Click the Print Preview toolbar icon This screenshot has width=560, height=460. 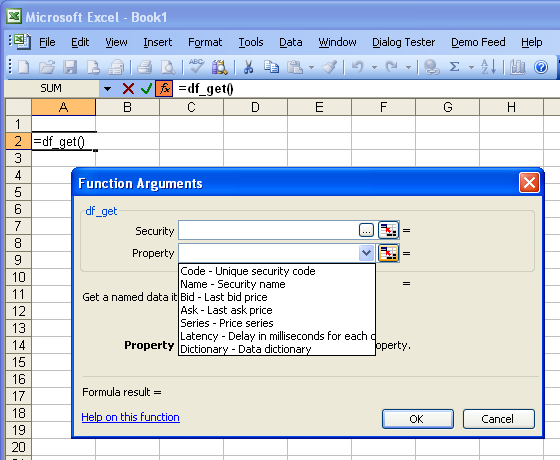pyautogui.click(x=168, y=67)
